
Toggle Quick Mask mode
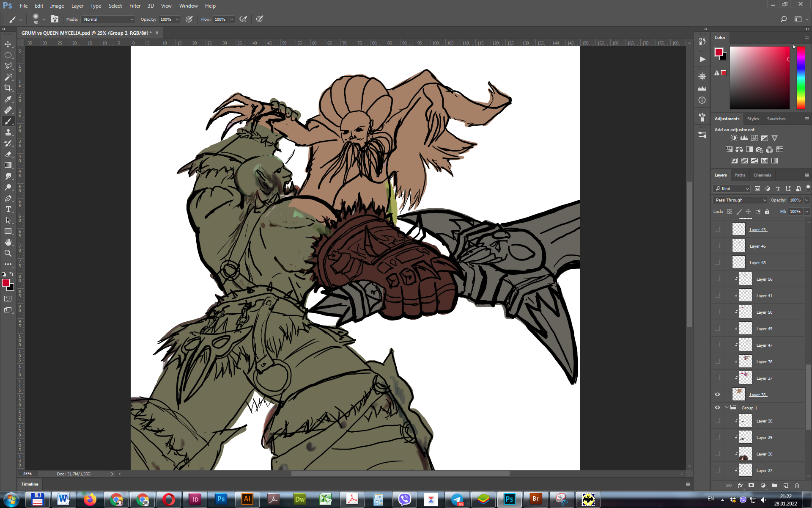8,299
